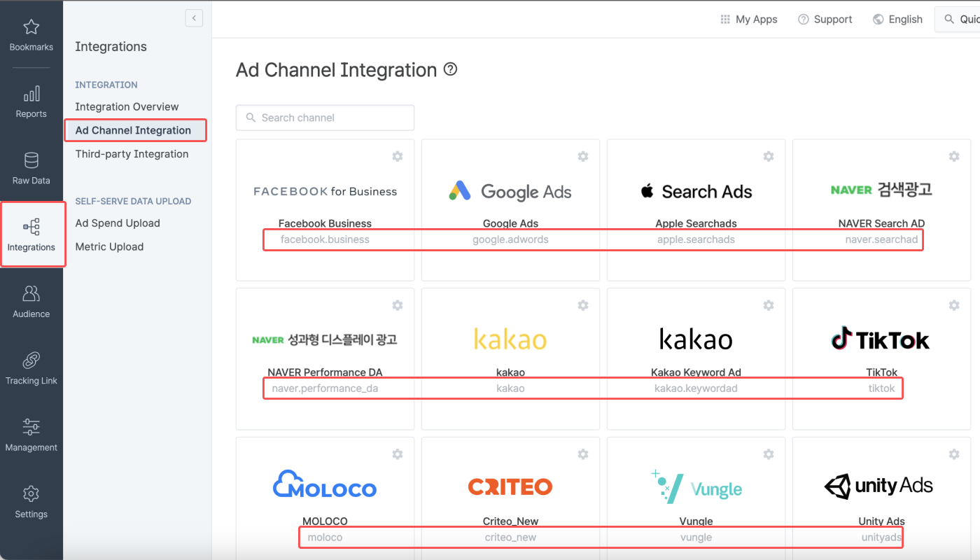Click 'Kakao Keyword Ad' card title
Screen dimensions: 980x560
[696, 372]
